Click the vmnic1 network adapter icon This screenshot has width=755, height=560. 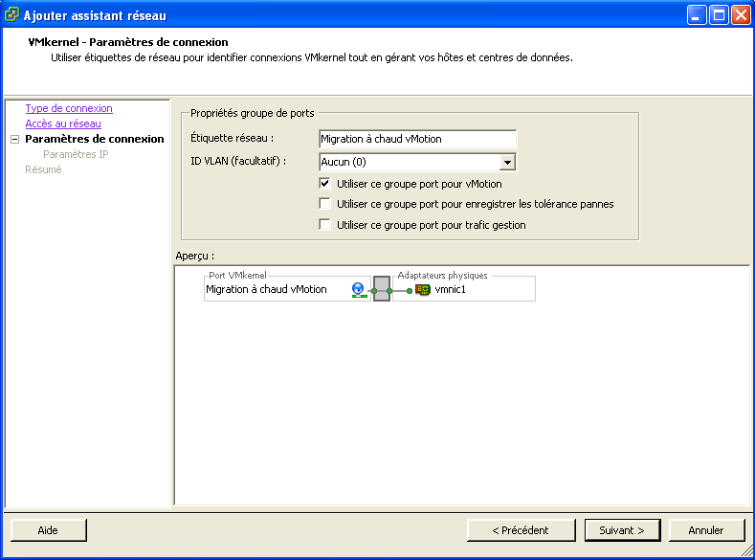422,289
